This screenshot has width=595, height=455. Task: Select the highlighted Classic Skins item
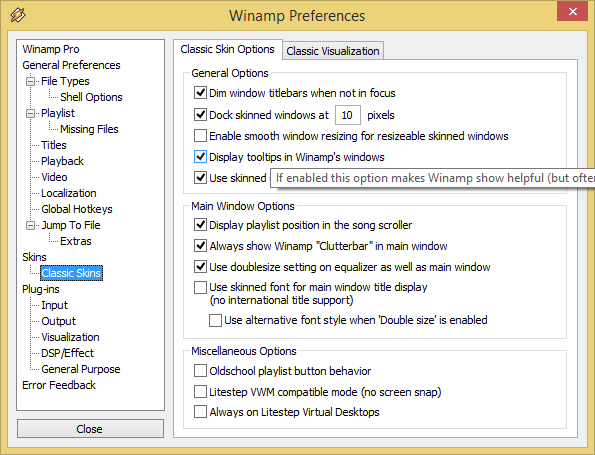[71, 273]
